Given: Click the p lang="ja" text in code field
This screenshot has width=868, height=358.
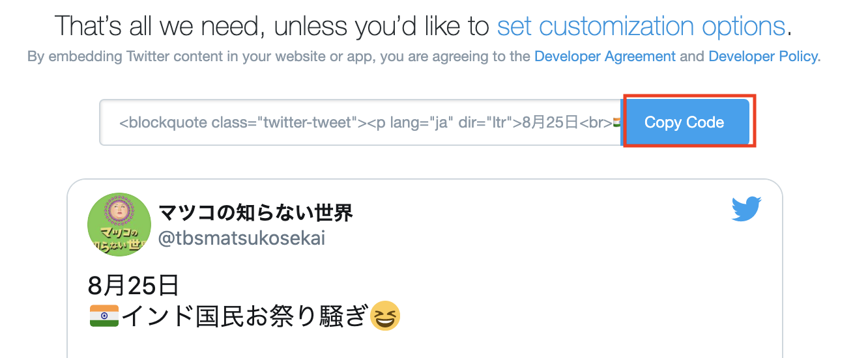Looking at the screenshot, I should click(x=411, y=122).
